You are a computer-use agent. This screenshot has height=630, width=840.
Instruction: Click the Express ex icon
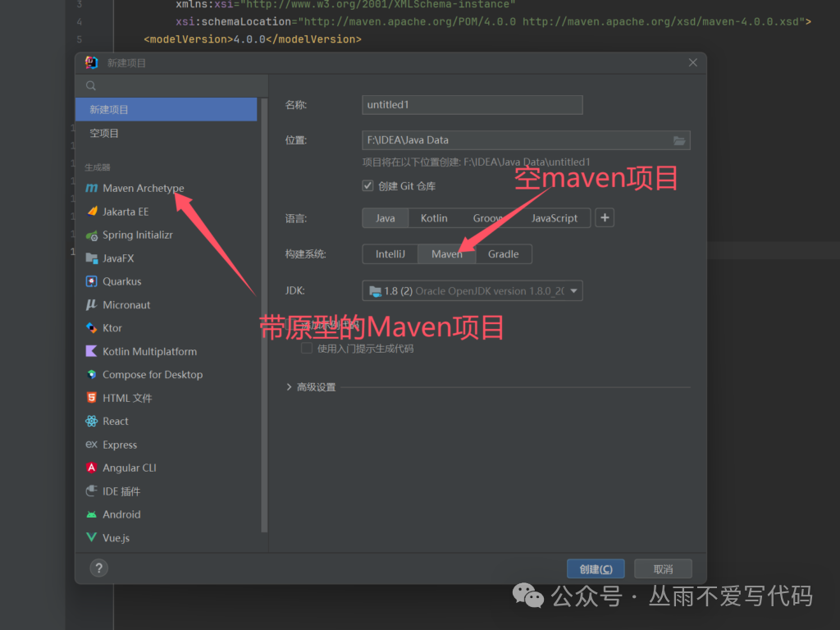[x=92, y=445]
